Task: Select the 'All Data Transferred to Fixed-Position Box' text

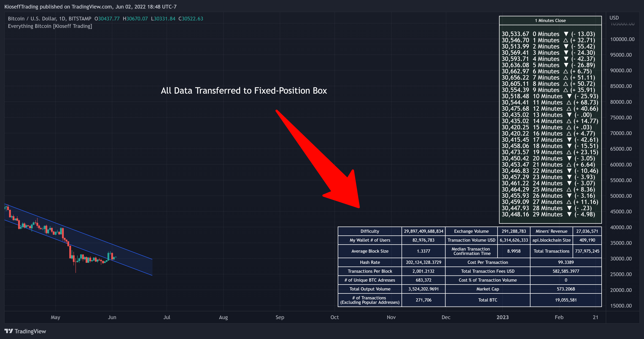Action: [244, 90]
